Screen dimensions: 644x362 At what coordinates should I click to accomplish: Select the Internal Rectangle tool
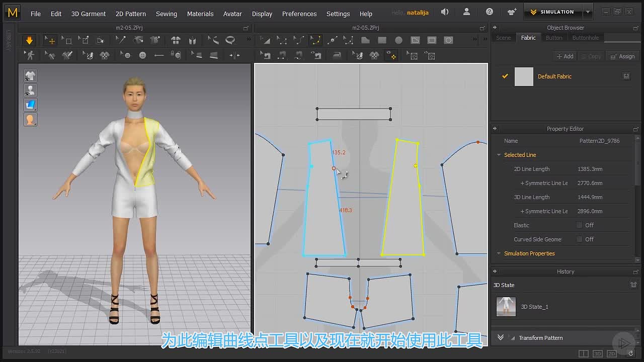[x=432, y=40]
